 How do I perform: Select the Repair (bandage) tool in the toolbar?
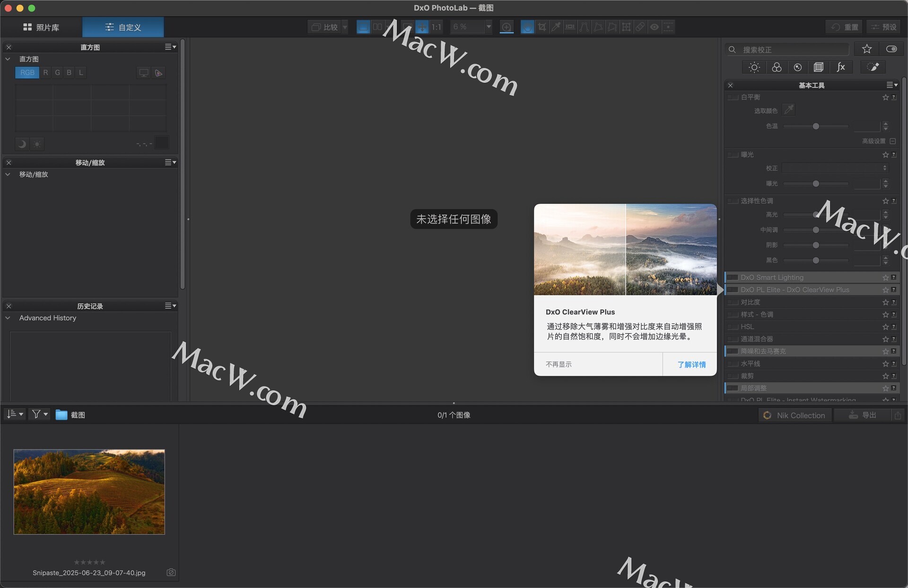pyautogui.click(x=640, y=27)
